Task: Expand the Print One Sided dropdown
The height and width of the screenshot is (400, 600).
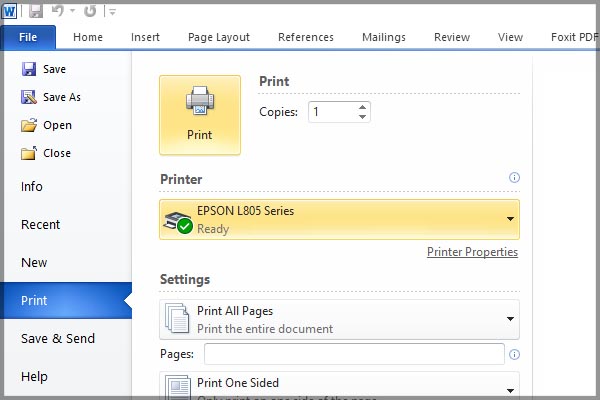Action: coord(509,389)
